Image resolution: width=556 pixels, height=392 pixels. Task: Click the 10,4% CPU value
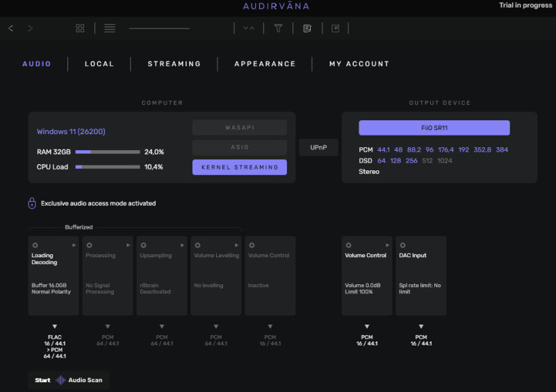154,167
